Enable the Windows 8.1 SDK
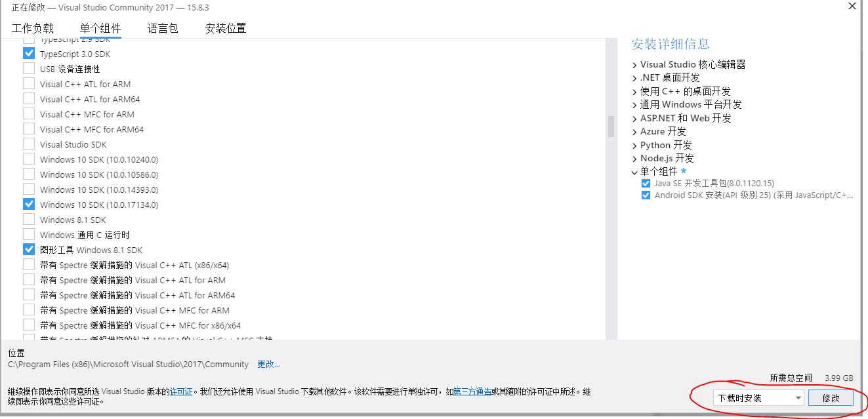This screenshot has height=419, width=868. point(28,219)
